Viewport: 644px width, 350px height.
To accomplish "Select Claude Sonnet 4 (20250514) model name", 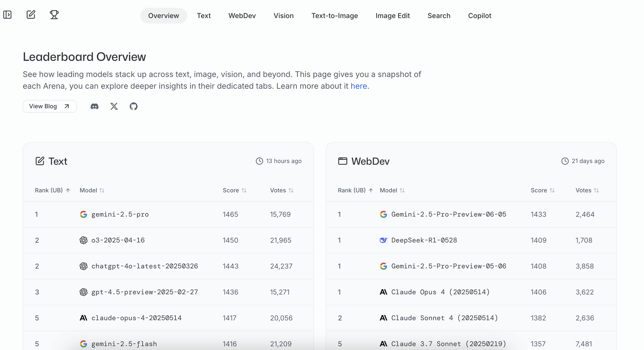I will [444, 318].
